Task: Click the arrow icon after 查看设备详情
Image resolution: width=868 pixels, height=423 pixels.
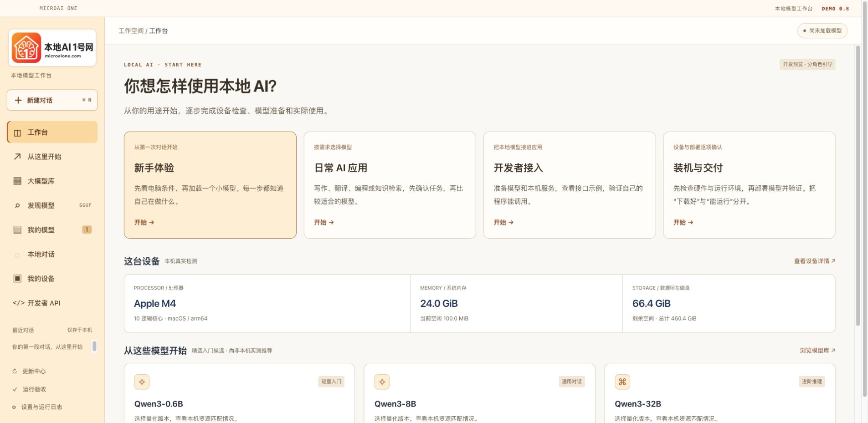Action: (833, 261)
